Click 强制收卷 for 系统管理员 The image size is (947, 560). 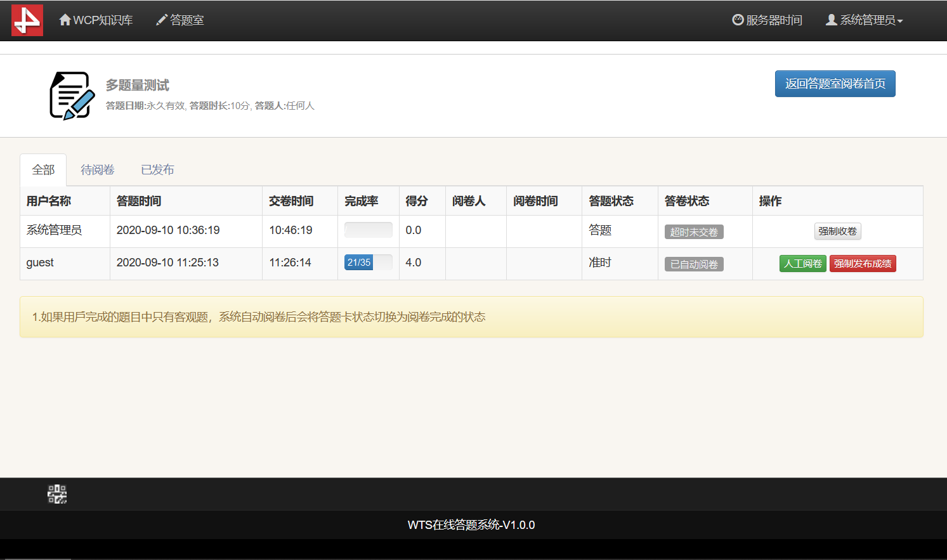(x=837, y=231)
